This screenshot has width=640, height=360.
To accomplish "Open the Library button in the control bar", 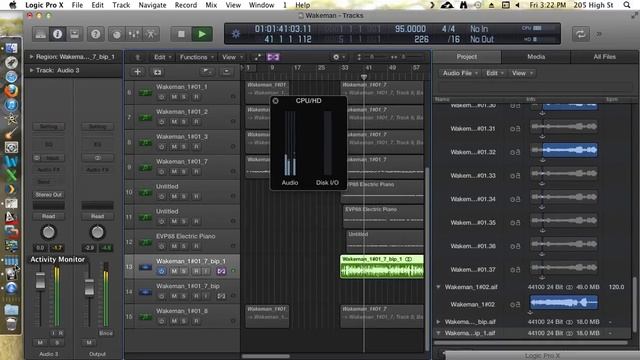I will tap(40, 34).
